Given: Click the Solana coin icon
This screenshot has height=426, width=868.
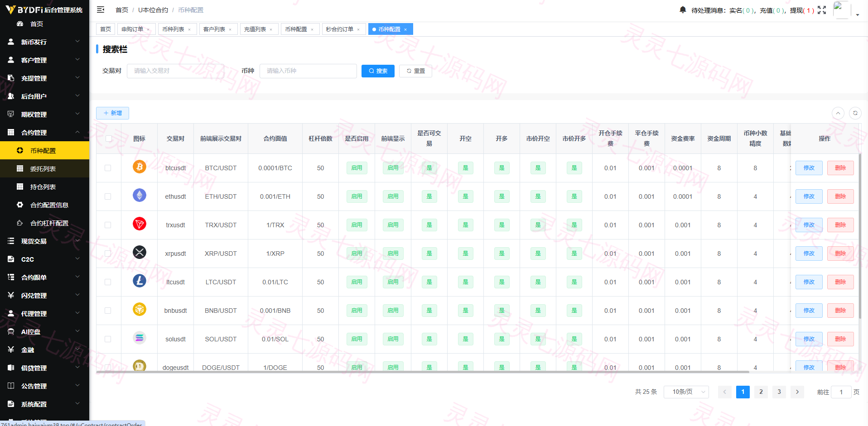Looking at the screenshot, I should point(140,338).
